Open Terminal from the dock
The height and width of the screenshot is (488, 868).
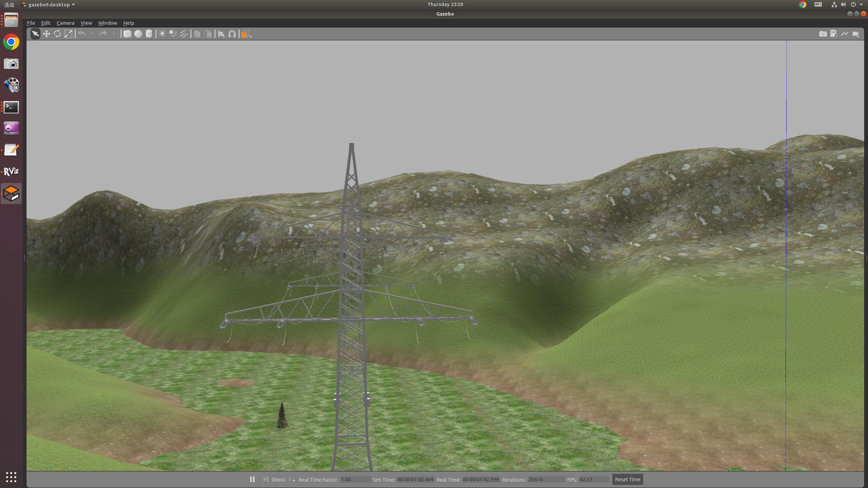pyautogui.click(x=11, y=107)
